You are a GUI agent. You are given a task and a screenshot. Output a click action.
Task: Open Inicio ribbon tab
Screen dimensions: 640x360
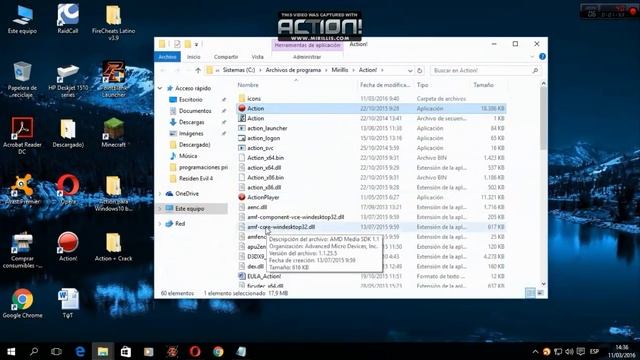(x=193, y=57)
